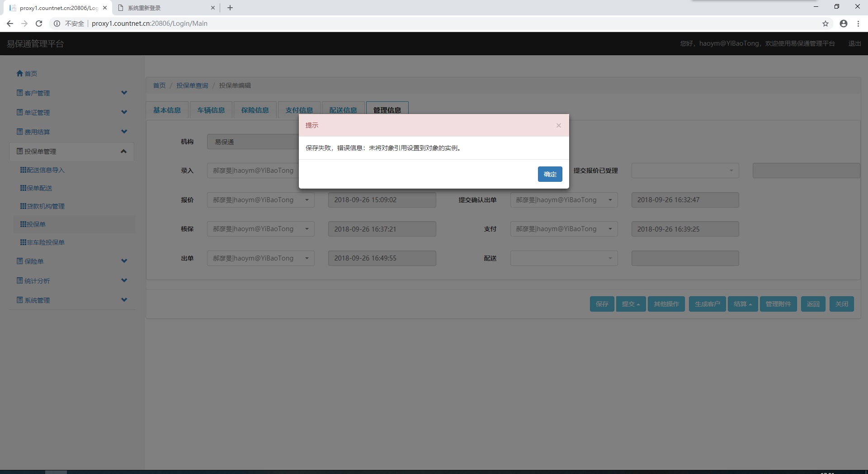Switch to the 车辆信息 tab
This screenshot has height=474, width=868.
coord(211,110)
